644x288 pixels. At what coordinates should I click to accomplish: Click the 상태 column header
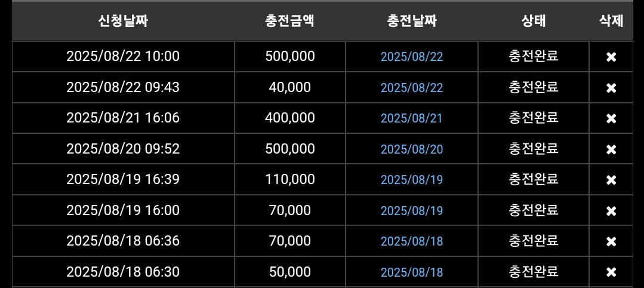(533, 22)
